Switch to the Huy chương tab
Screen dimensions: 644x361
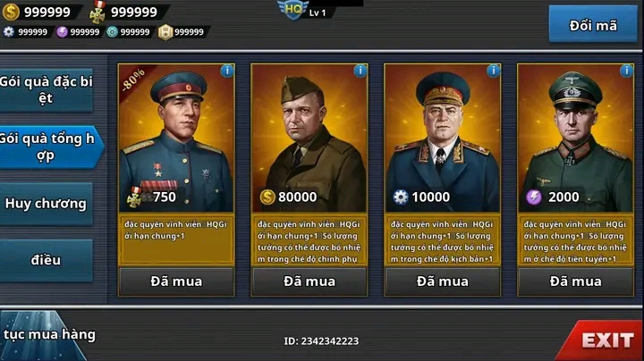46,204
